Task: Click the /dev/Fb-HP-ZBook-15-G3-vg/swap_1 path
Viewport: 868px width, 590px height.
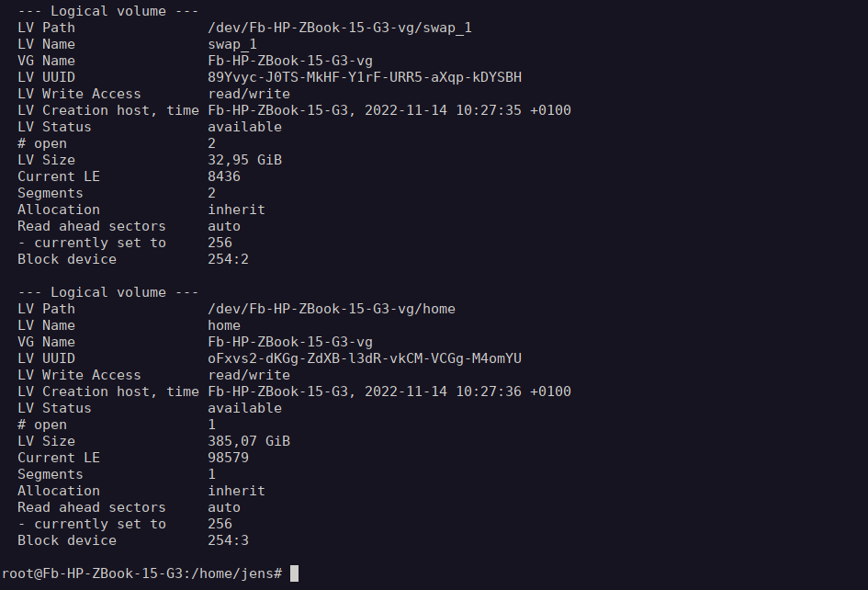Action: pos(340,28)
